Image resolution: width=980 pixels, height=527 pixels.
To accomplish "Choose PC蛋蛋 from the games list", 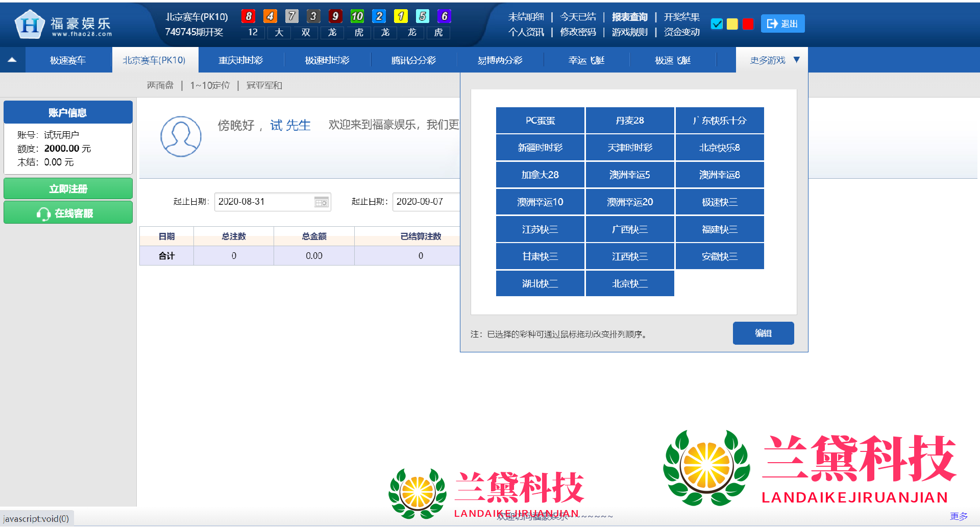I will coord(540,121).
